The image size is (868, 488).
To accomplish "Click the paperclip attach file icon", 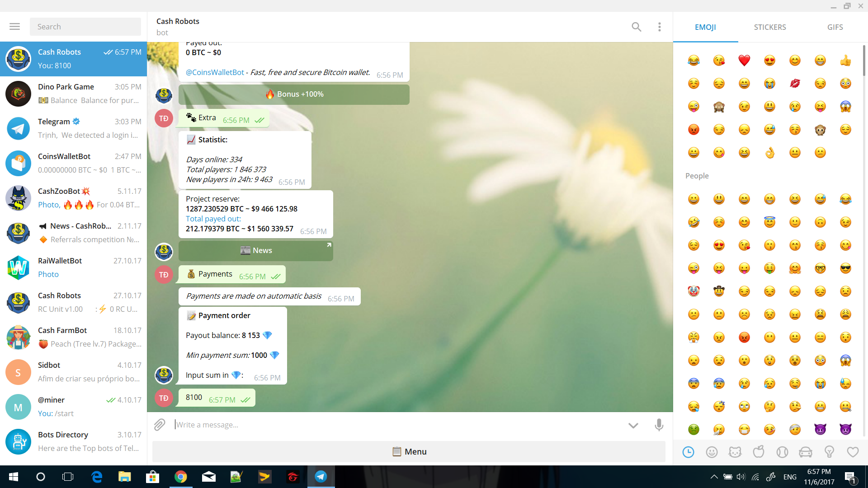I will pos(160,425).
